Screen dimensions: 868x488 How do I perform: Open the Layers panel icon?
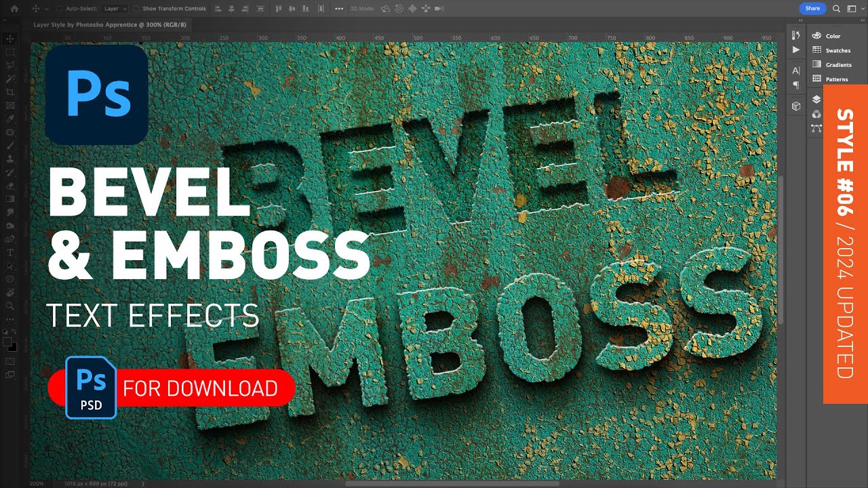[x=816, y=100]
